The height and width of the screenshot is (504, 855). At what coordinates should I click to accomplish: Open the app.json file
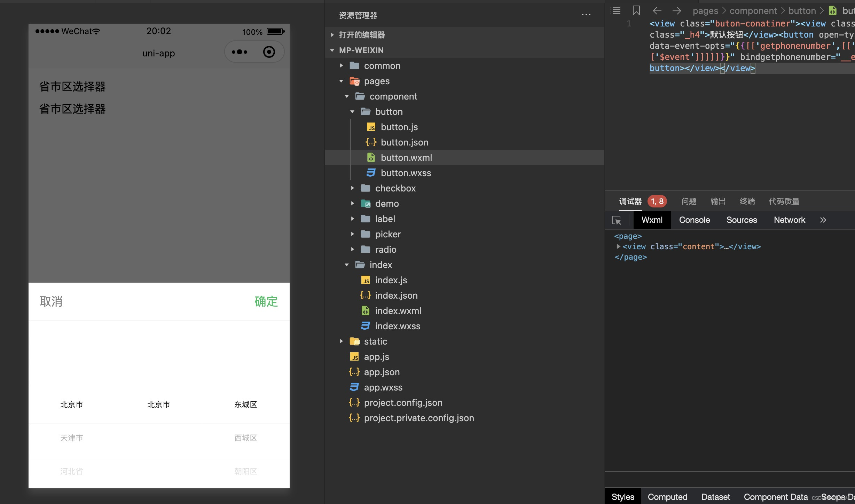pyautogui.click(x=382, y=372)
